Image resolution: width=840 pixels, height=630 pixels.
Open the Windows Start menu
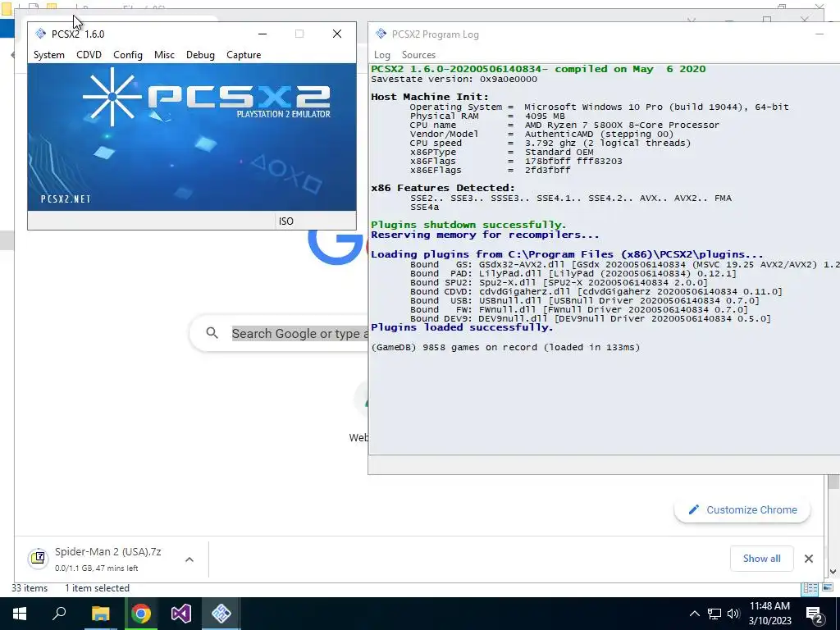click(x=20, y=614)
